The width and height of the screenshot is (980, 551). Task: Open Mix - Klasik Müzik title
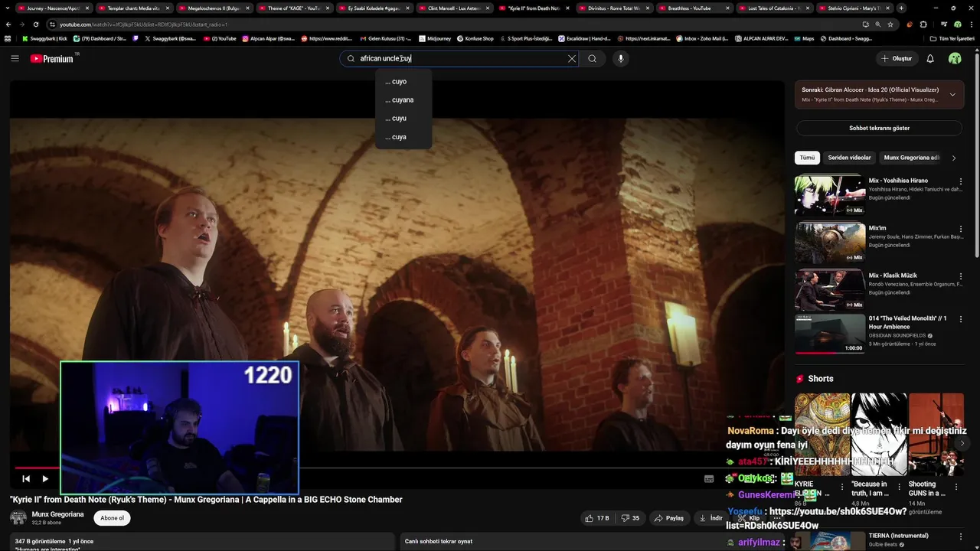893,275
